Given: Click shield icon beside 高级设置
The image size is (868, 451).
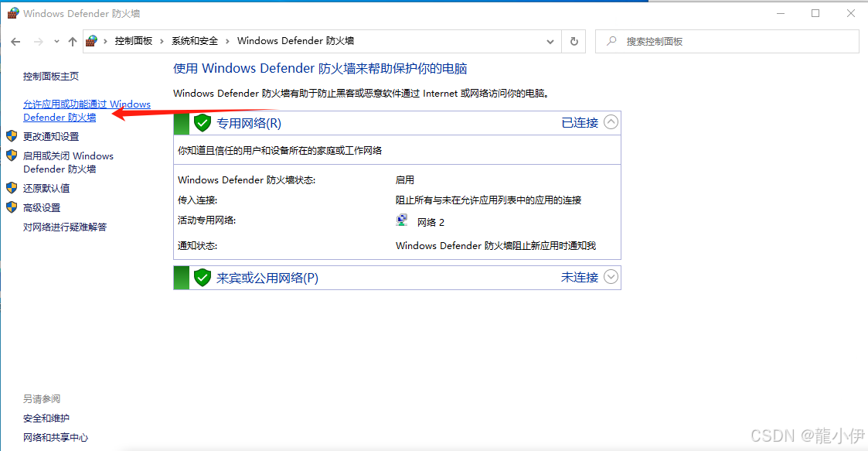Looking at the screenshot, I should (12, 207).
